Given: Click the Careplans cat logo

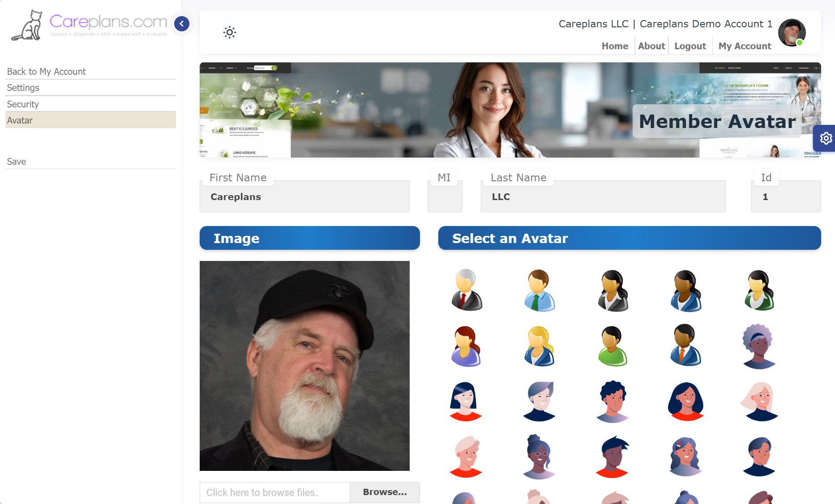Looking at the screenshot, I should point(27,26).
